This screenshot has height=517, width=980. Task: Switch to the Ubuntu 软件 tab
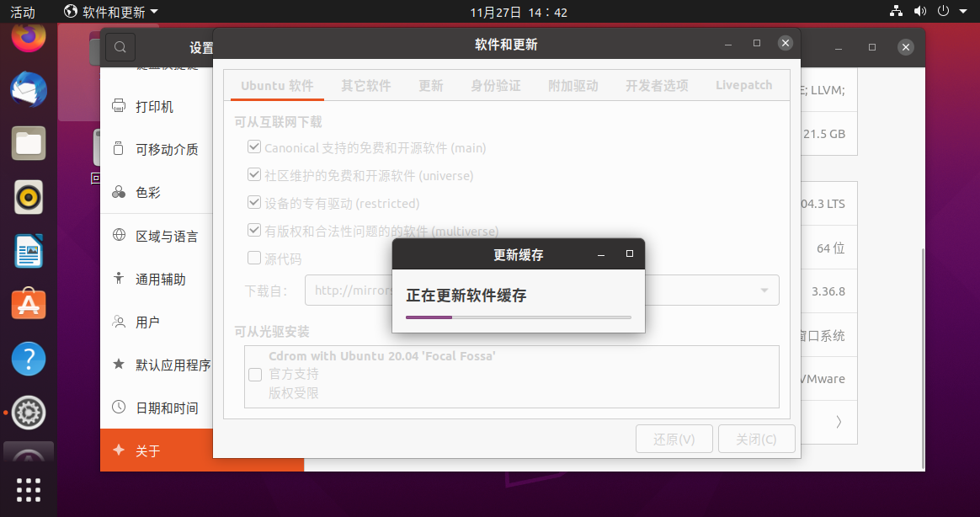click(x=278, y=86)
